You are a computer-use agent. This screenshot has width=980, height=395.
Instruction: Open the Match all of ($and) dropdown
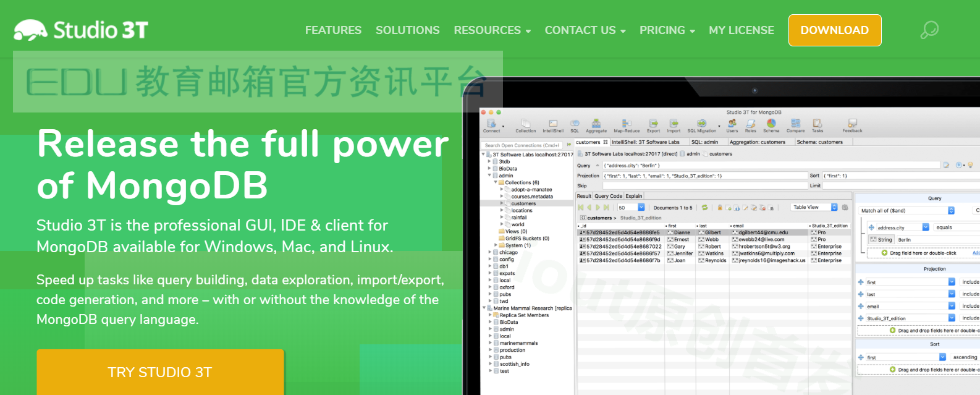coord(951,210)
